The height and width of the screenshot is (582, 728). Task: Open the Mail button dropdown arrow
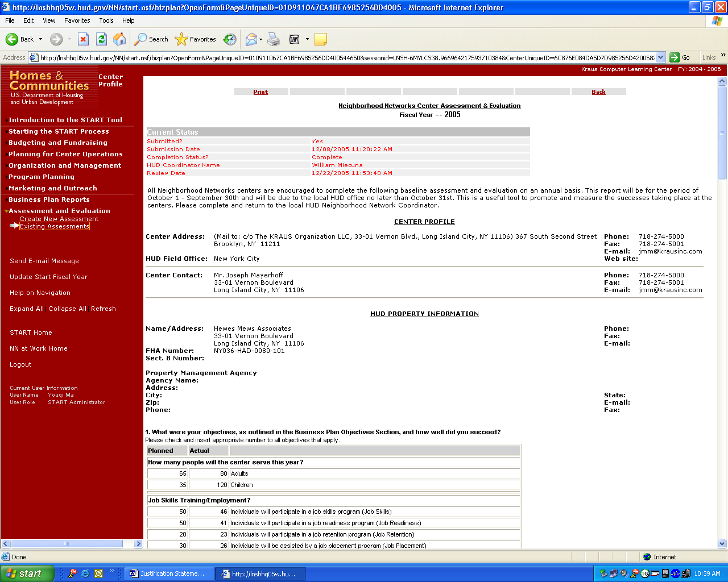pos(261,39)
